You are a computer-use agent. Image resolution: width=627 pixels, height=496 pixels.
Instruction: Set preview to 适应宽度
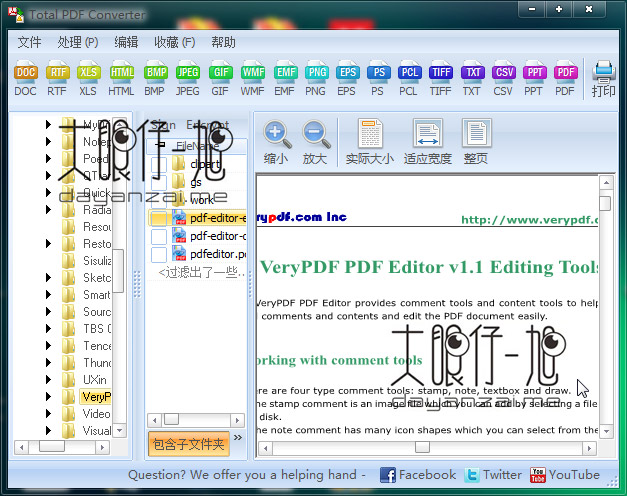[x=427, y=142]
